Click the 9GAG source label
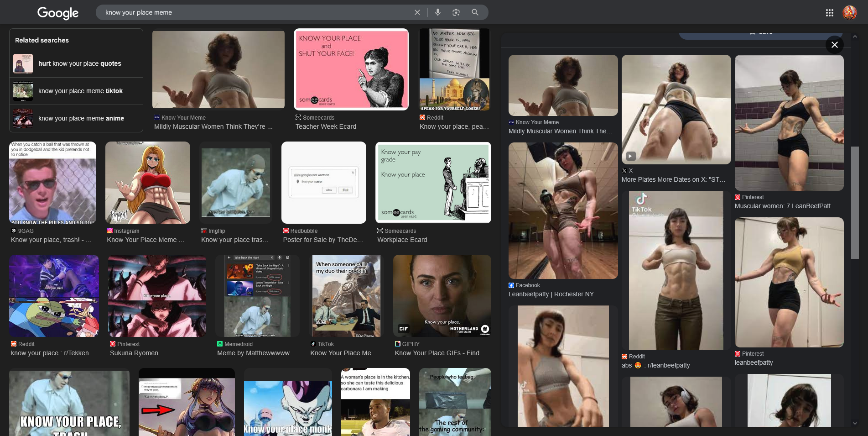Viewport: 868px width, 436px height. click(26, 231)
